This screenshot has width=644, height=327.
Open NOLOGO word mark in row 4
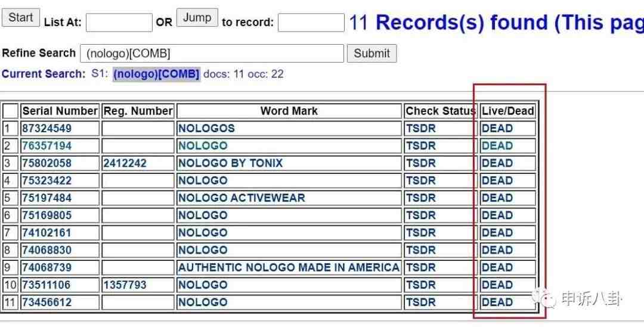(x=203, y=180)
